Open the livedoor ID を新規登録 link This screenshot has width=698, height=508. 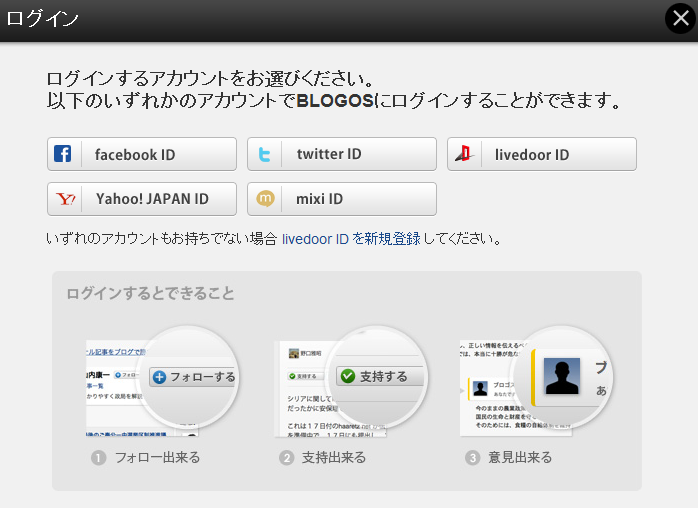pos(351,239)
